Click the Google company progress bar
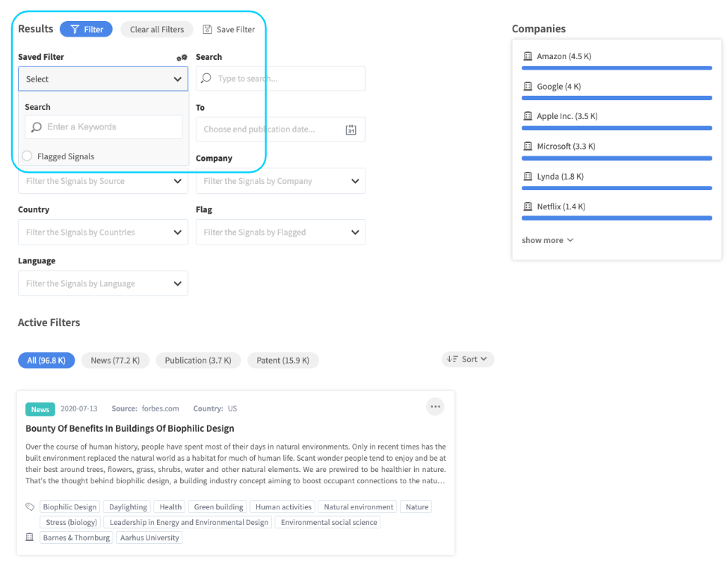The width and height of the screenshot is (728, 564). tap(617, 98)
